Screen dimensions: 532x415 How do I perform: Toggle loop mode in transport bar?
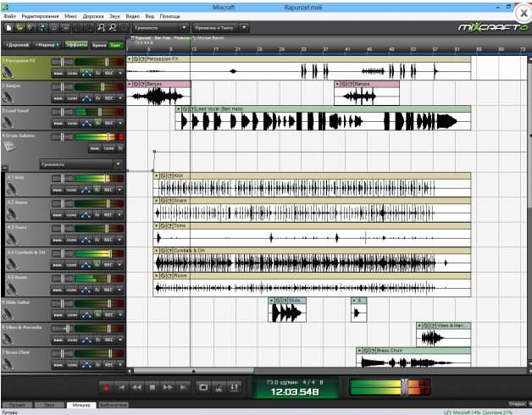coord(203,387)
